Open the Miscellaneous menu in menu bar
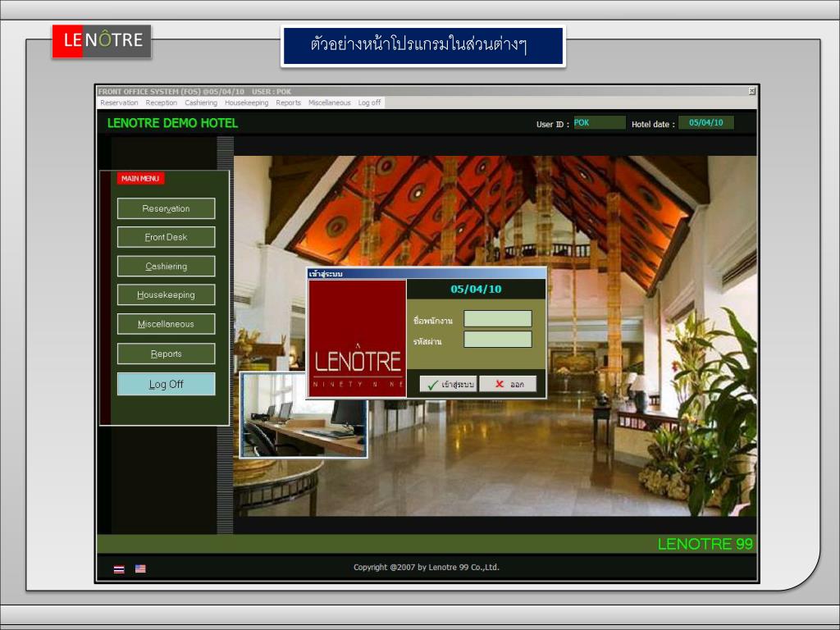This screenshot has height=630, width=840. pos(330,103)
